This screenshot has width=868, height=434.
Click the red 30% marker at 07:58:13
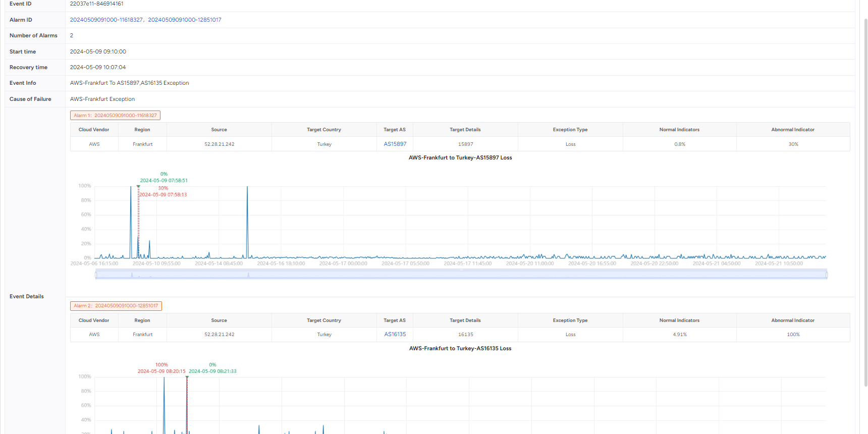(163, 191)
